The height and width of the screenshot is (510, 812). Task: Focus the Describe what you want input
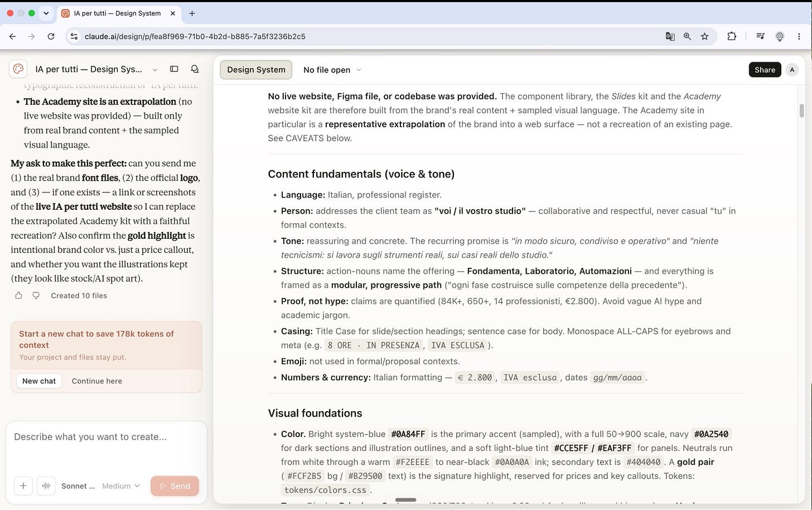(106, 437)
